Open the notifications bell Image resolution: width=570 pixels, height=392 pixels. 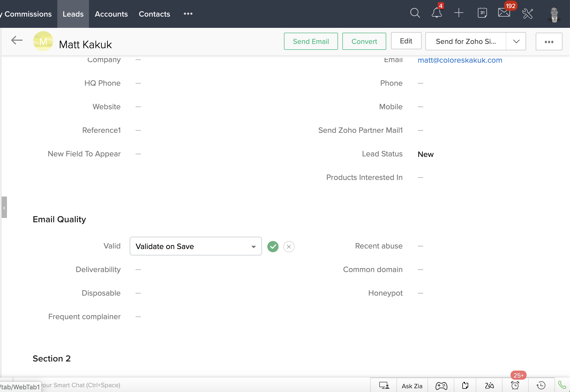[437, 13]
